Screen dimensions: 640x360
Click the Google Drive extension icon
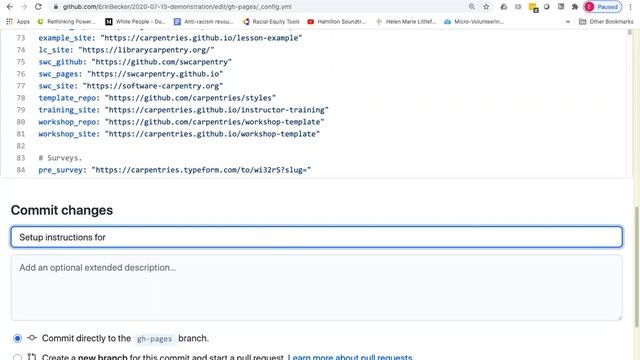point(504,7)
